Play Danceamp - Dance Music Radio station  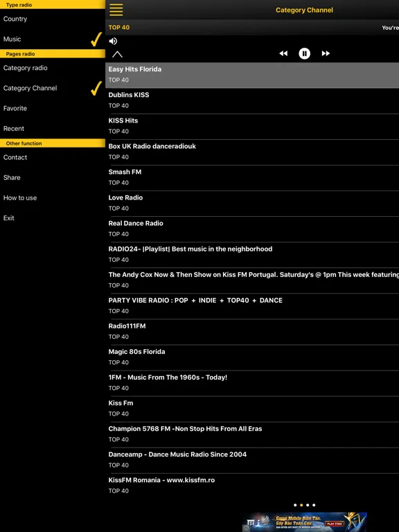252,461
